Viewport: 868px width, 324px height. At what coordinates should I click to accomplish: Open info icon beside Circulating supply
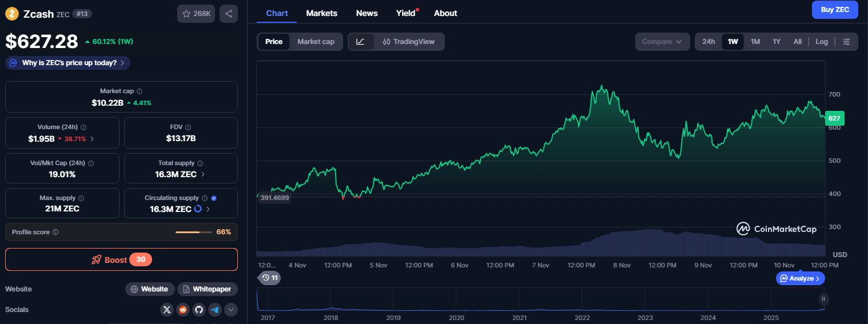[205, 198]
